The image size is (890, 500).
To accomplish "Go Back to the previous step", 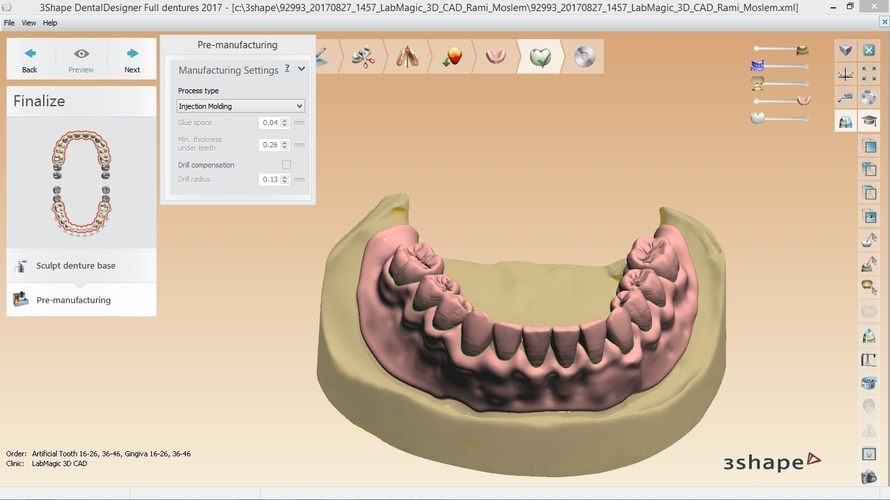I will click(30, 59).
